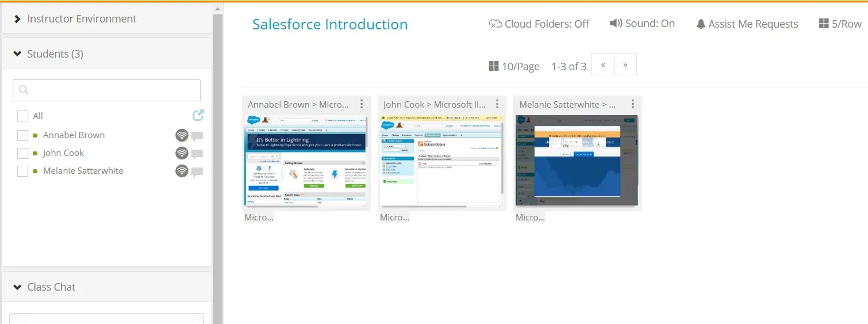Open chat bubble for John Cook

coord(197,154)
